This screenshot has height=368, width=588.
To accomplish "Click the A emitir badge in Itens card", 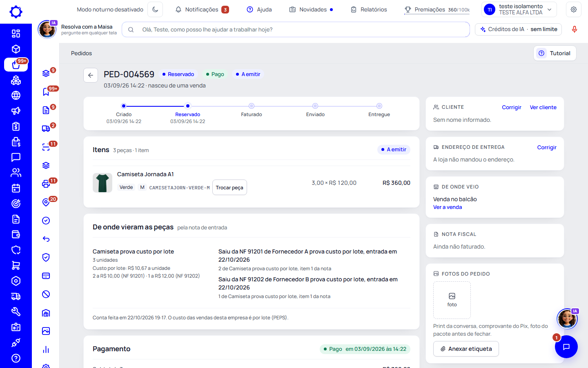I will pyautogui.click(x=394, y=150).
